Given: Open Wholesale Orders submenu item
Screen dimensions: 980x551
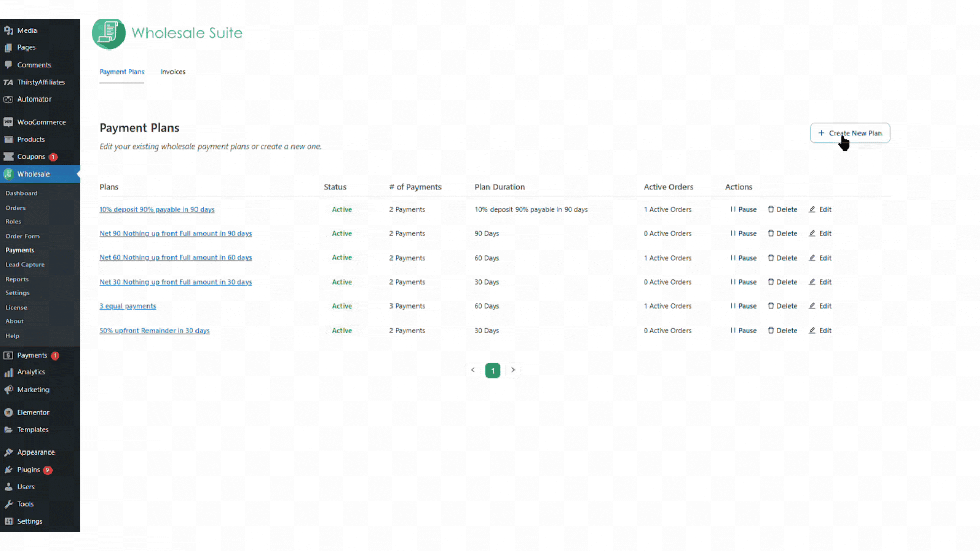Looking at the screenshot, I should [15, 208].
